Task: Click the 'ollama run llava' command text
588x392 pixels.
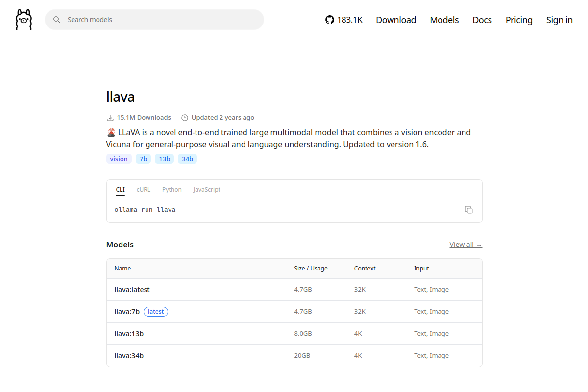Action: 145,210
